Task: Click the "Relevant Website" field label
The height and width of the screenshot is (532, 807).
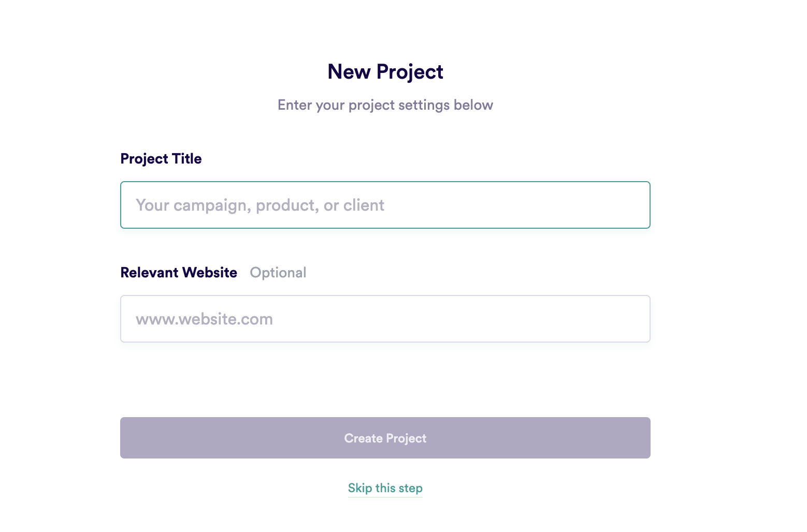Action: (x=179, y=273)
